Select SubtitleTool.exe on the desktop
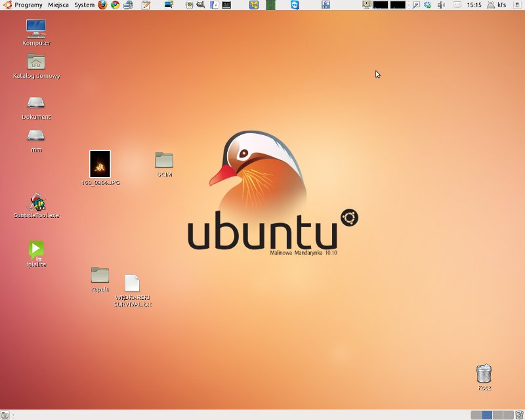525x420 pixels. pos(37,205)
